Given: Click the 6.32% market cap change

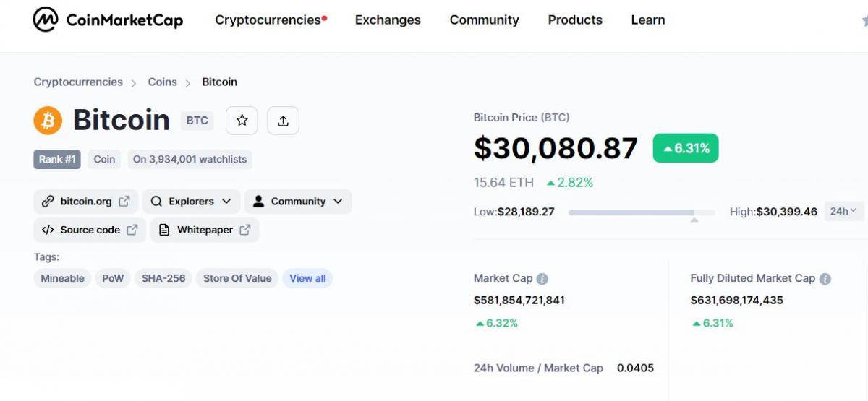Looking at the screenshot, I should [x=496, y=323].
